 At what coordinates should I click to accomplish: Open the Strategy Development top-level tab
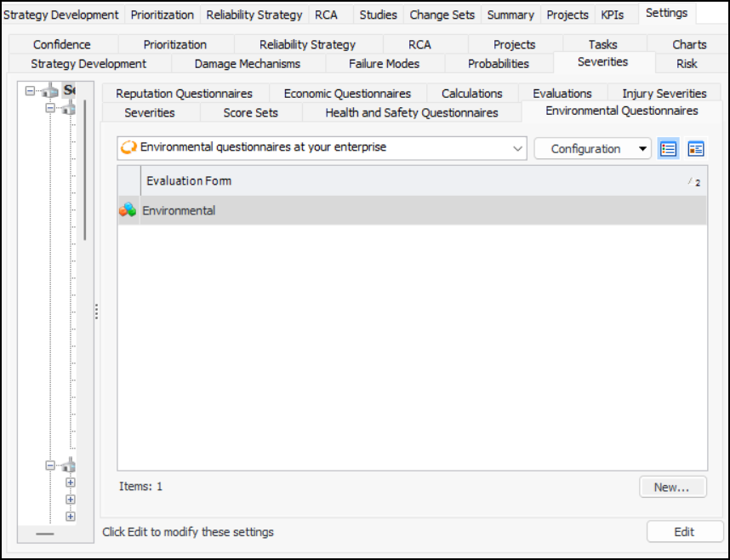click(61, 15)
